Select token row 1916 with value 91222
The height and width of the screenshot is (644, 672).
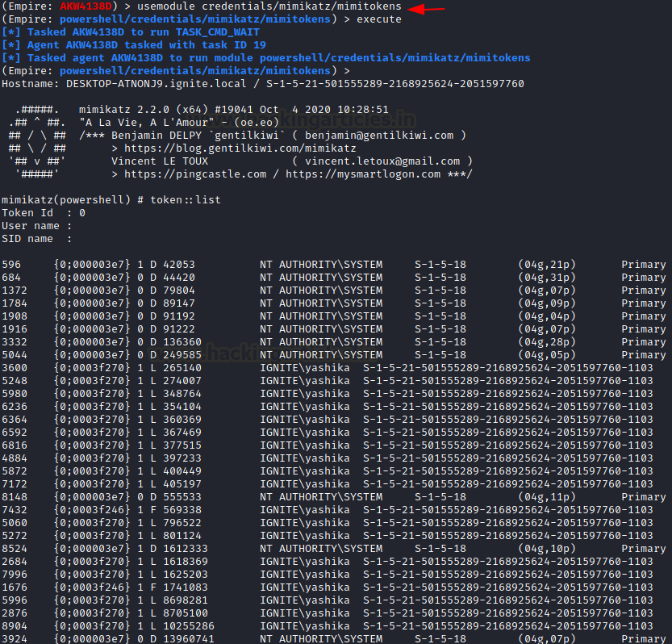(x=334, y=329)
